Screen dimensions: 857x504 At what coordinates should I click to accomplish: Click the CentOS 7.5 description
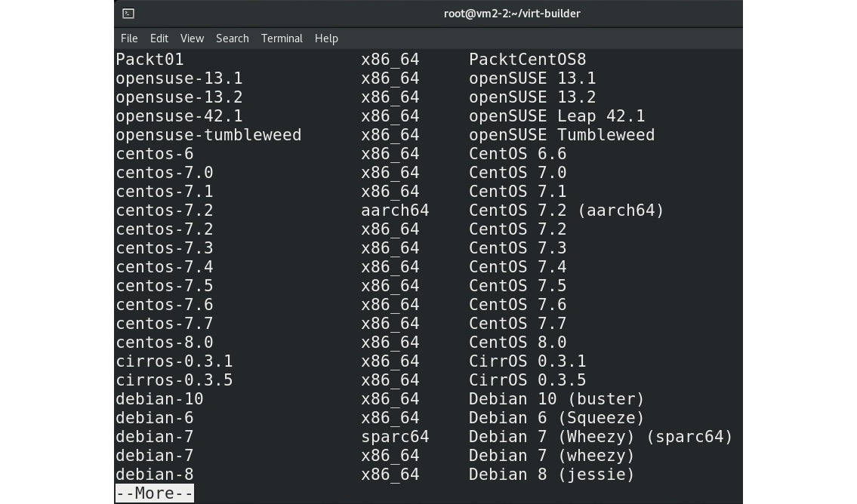(x=517, y=286)
